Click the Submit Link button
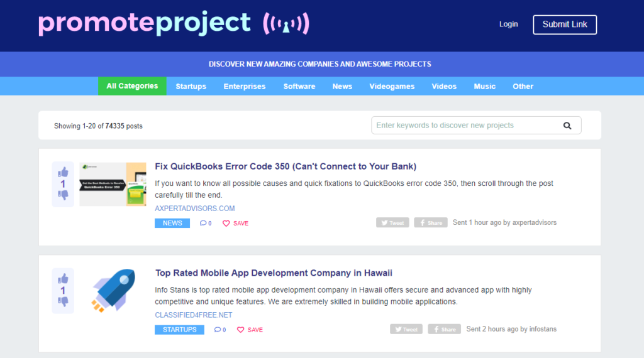 pos(565,24)
